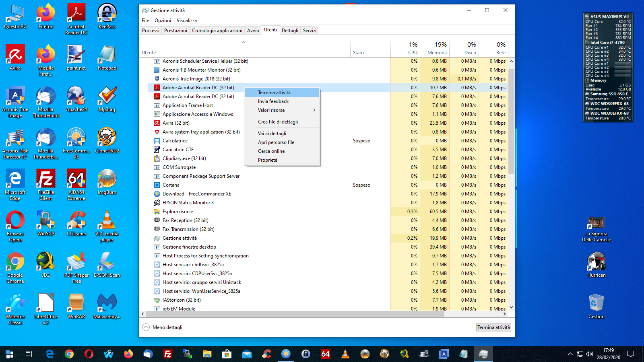Click the Termina attività button at bottom
This screenshot has width=644, height=362.
493,327
